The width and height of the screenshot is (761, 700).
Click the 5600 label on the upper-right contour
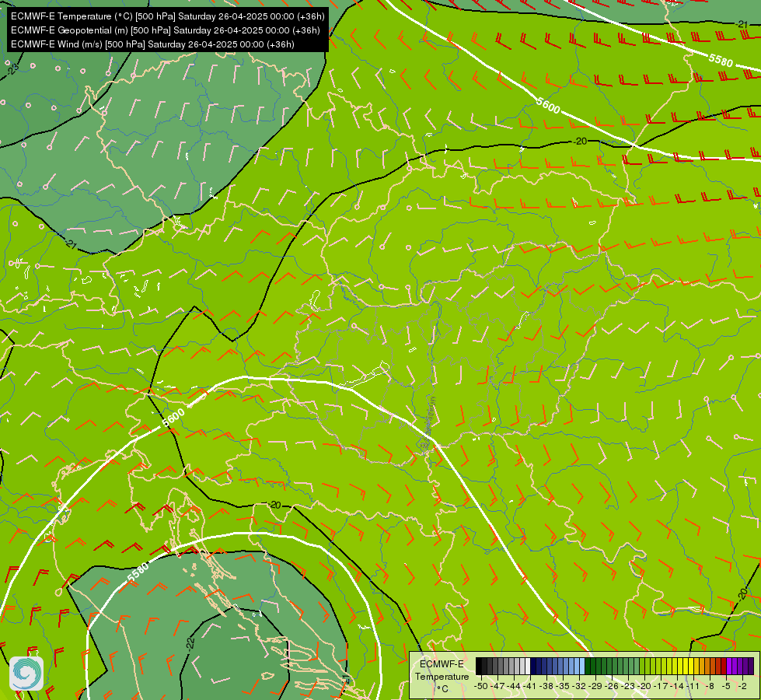point(549,106)
